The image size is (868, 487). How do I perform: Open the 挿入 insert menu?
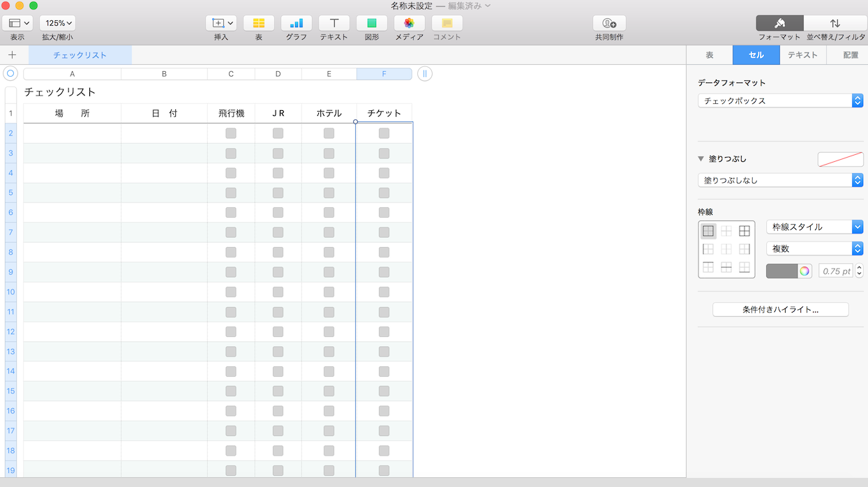[221, 23]
